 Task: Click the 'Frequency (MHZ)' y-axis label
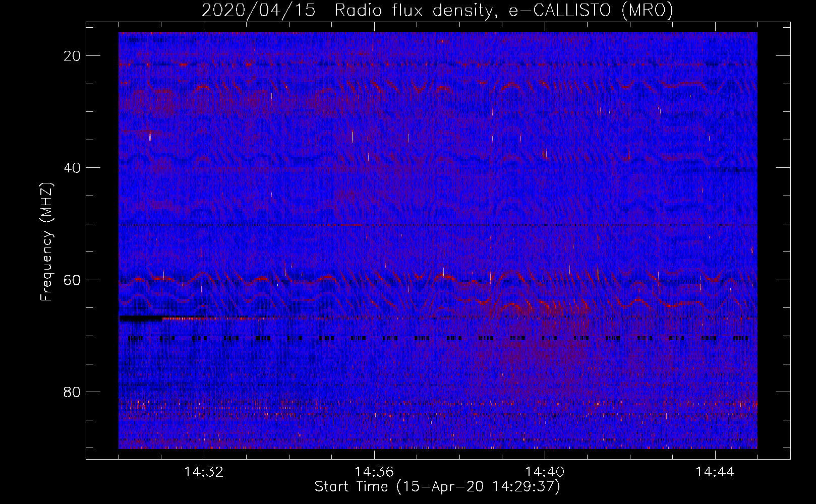[46, 242]
